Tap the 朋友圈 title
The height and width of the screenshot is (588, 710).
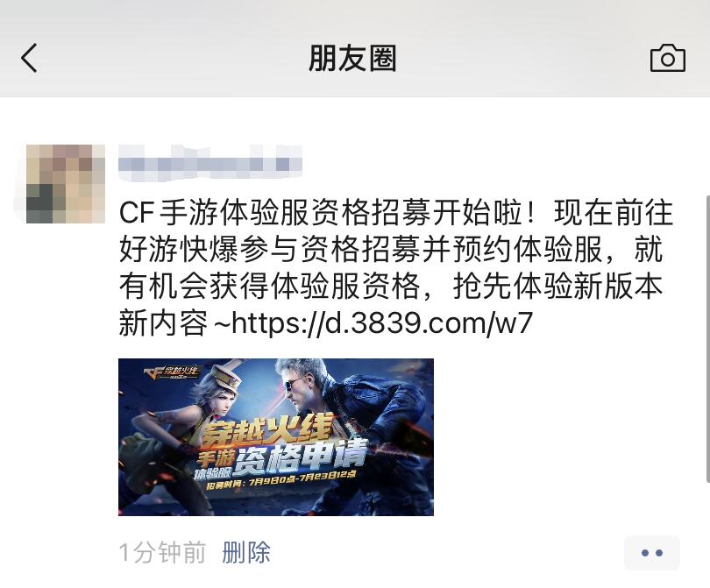[352, 58]
